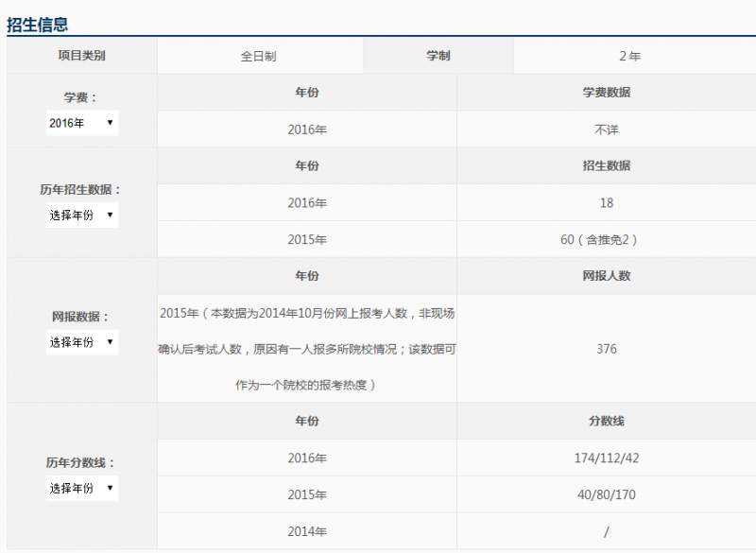This screenshot has height=553, width=756.
Task: Click the score line 40/80/170
Action: (607, 494)
